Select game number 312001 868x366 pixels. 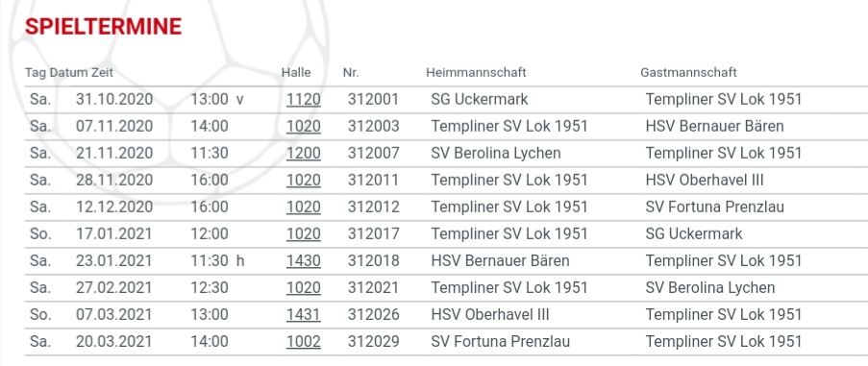click(373, 100)
